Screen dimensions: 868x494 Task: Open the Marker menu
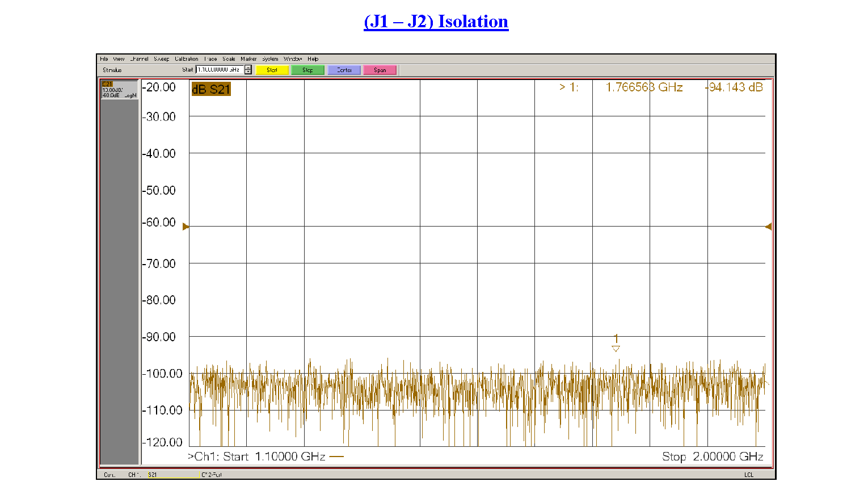tap(248, 59)
